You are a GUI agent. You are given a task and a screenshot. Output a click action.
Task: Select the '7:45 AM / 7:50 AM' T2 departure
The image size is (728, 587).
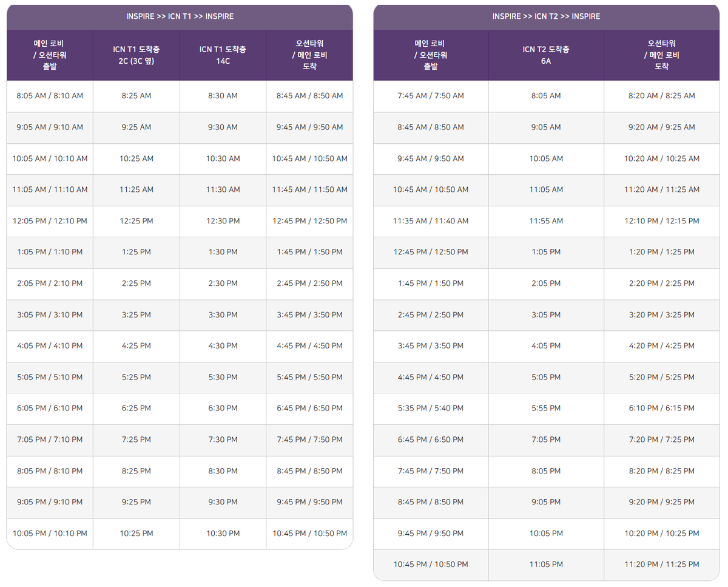tap(431, 96)
